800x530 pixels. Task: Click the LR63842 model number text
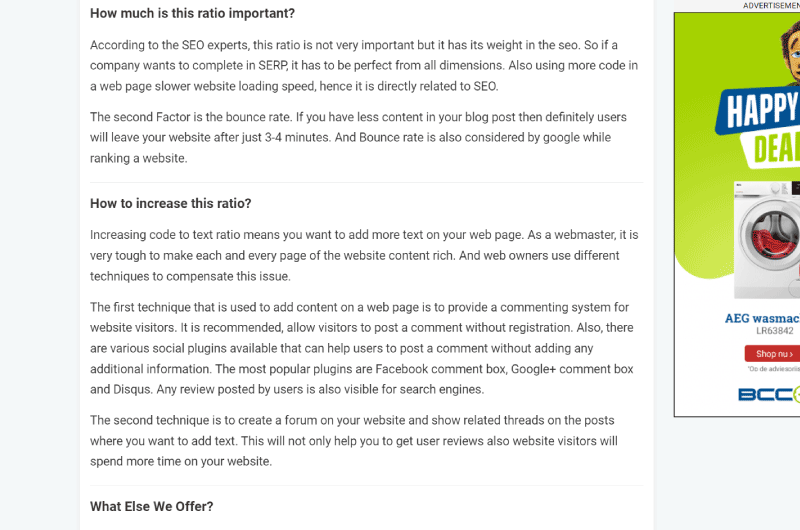coord(774,331)
